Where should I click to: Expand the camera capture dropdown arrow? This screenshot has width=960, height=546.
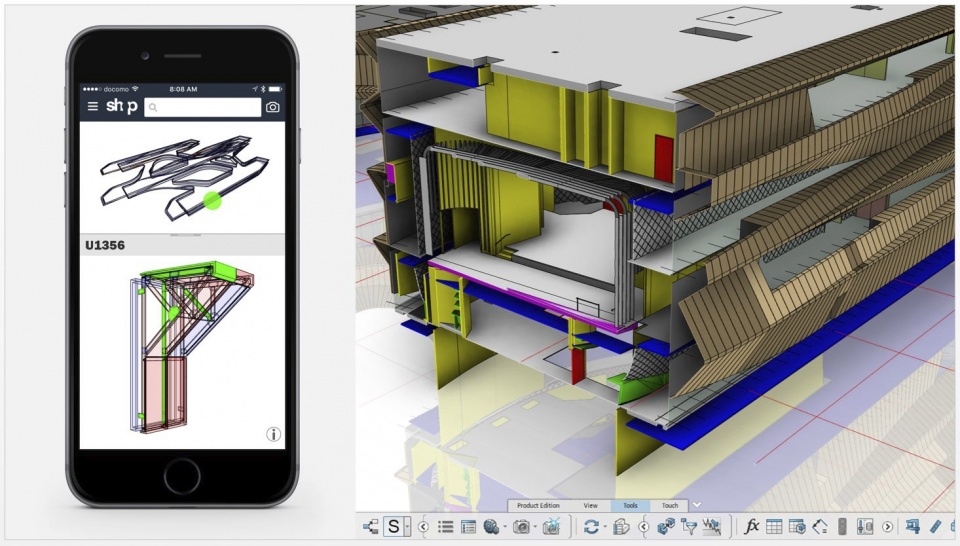point(536,526)
